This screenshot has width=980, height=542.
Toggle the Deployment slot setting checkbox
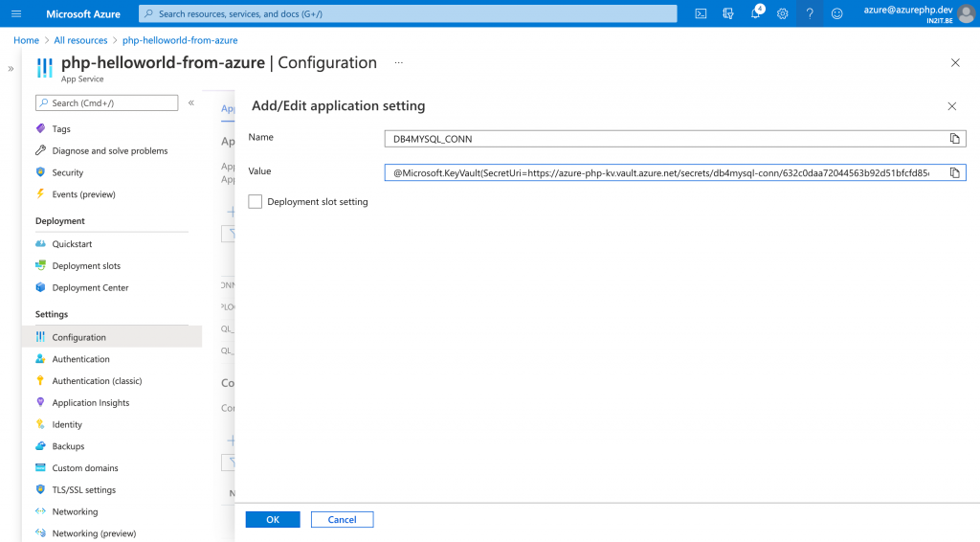pyautogui.click(x=255, y=201)
